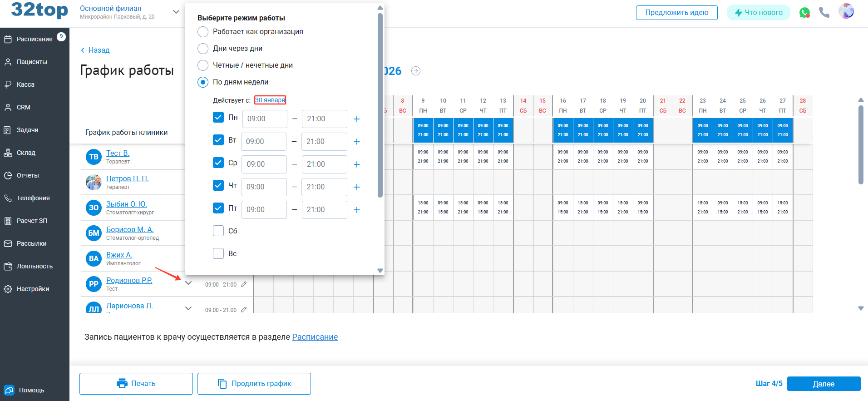Click the phone call icon in header
Screen dimensions: 868x401
point(824,13)
